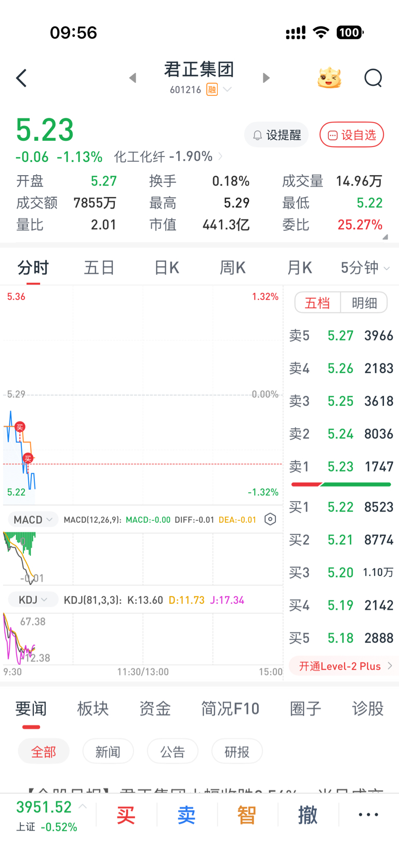Tap the upper 买 marker on chart
399x868 pixels.
tap(20, 427)
